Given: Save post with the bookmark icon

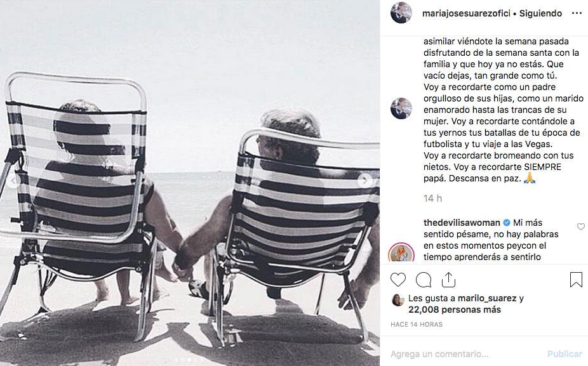Looking at the screenshot, I should [x=576, y=280].
